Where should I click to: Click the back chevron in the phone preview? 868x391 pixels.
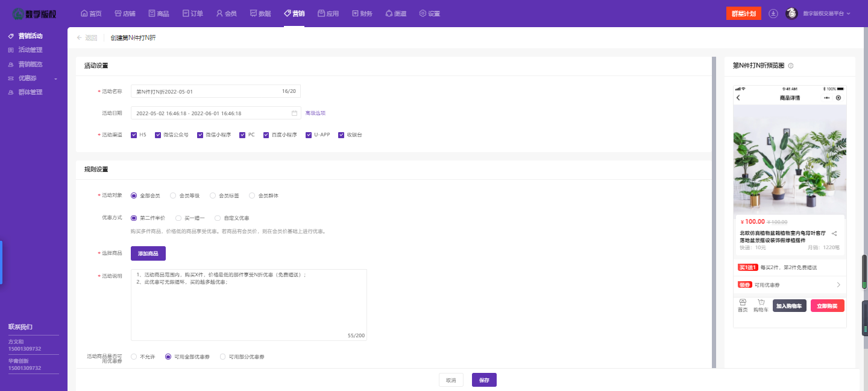738,98
